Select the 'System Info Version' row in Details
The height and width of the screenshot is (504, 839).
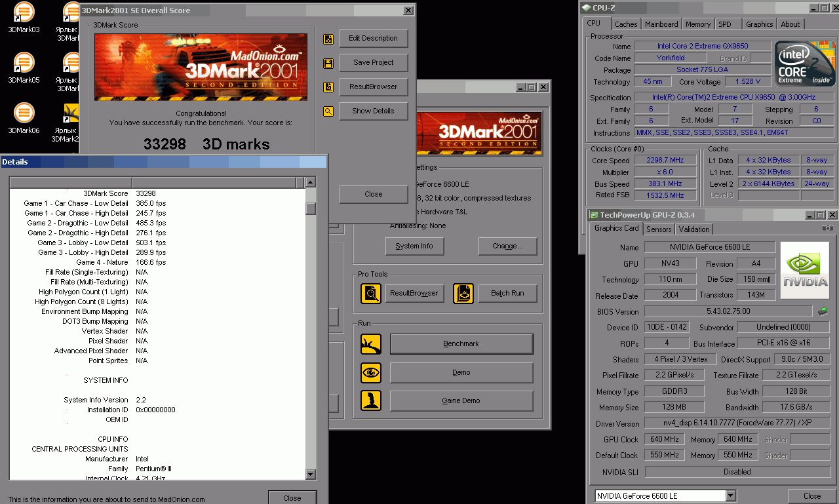click(157, 400)
